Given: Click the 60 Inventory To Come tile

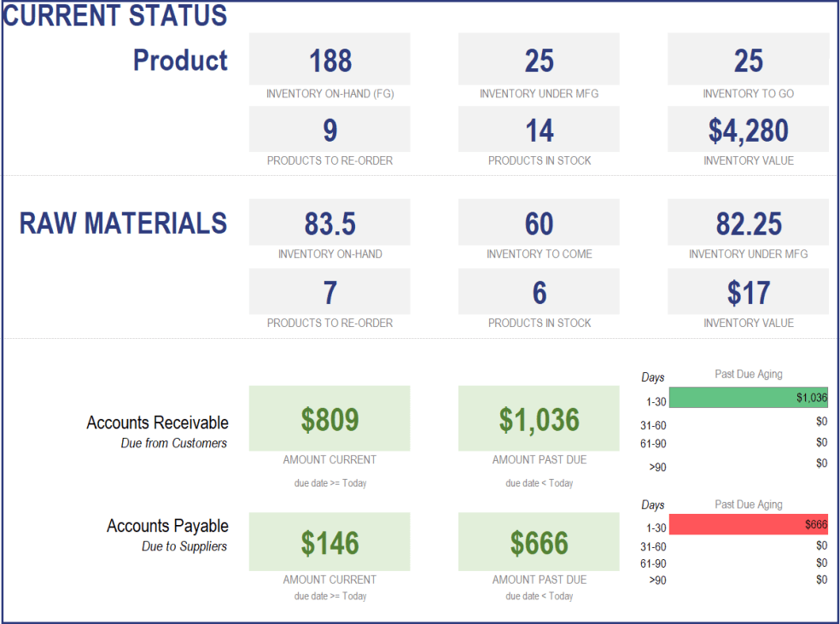Looking at the screenshot, I should tap(539, 222).
